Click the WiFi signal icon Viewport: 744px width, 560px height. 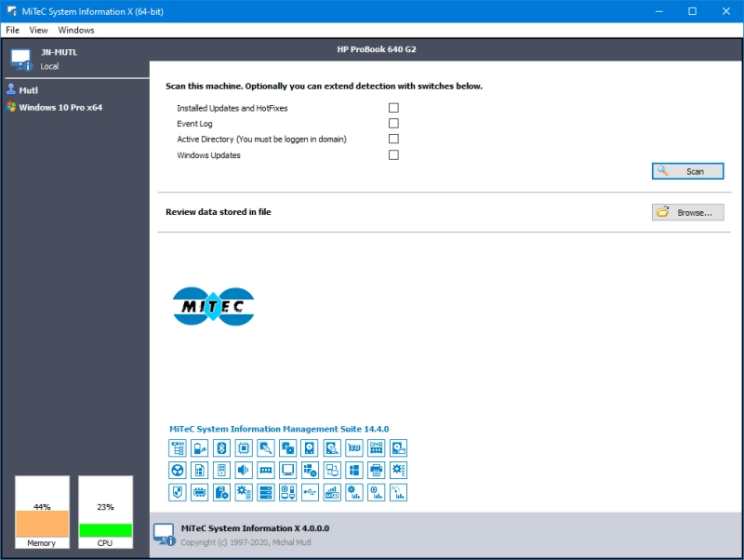click(332, 493)
